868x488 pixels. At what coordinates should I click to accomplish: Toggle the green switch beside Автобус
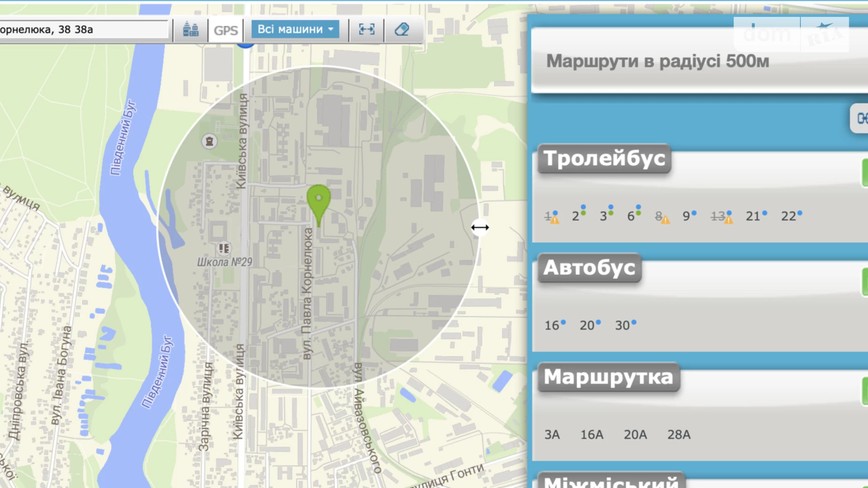864,282
